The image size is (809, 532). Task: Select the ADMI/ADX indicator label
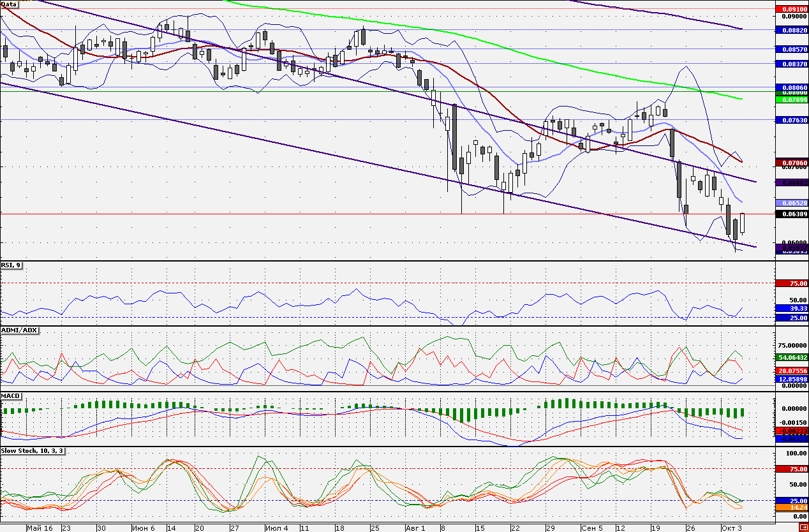click(x=20, y=330)
